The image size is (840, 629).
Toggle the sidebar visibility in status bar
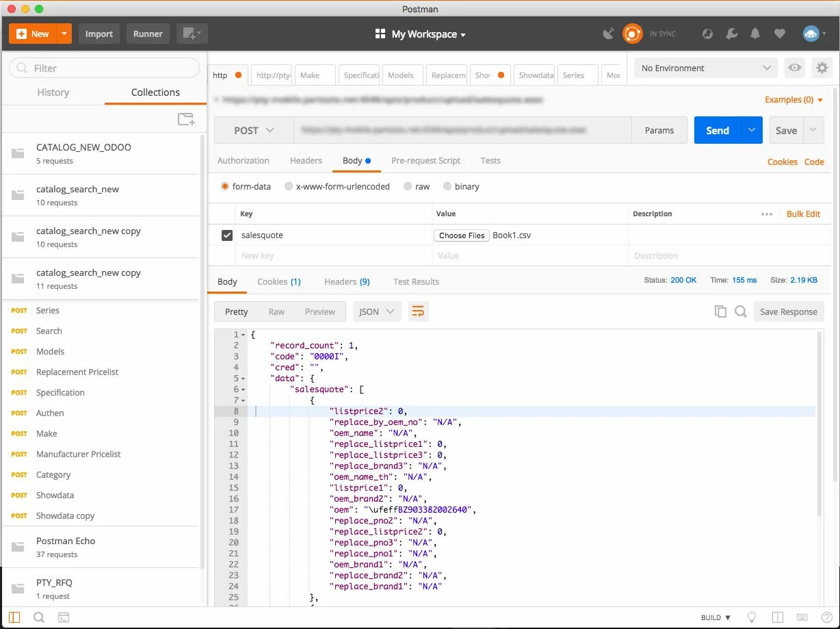coord(14,617)
